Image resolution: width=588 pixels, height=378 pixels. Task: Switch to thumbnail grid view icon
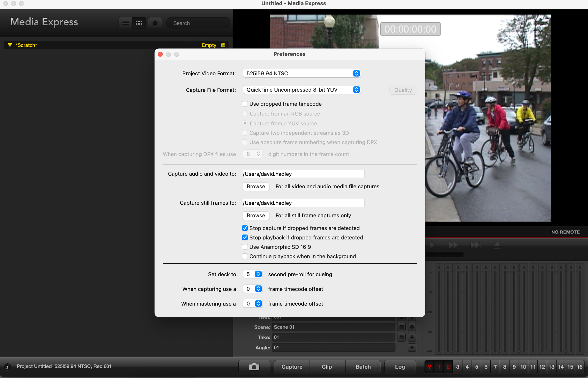click(x=139, y=23)
